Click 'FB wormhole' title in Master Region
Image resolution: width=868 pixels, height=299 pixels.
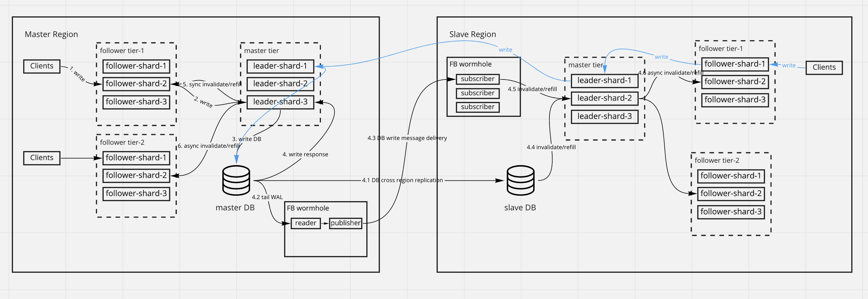308,208
